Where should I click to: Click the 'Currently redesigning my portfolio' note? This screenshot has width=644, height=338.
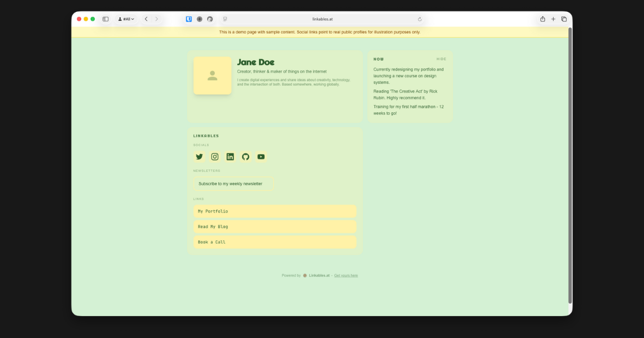click(408, 76)
